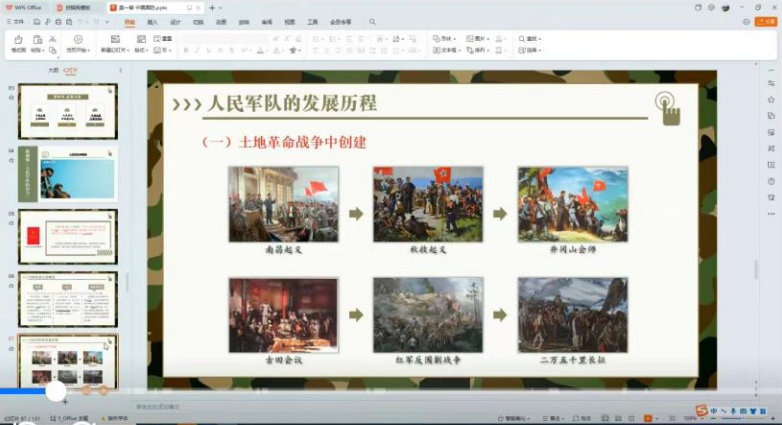Click the paste clipboard icon
The width and height of the screenshot is (782, 425).
click(x=37, y=39)
